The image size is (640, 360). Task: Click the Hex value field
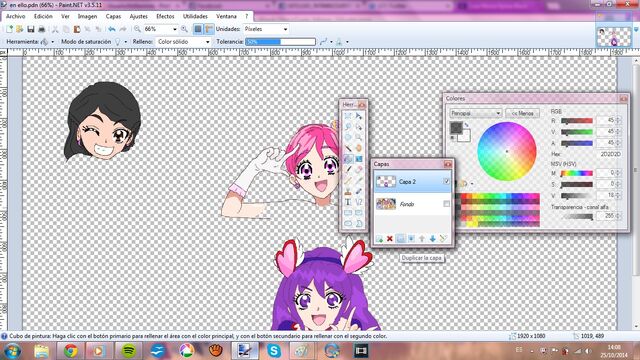609,154
